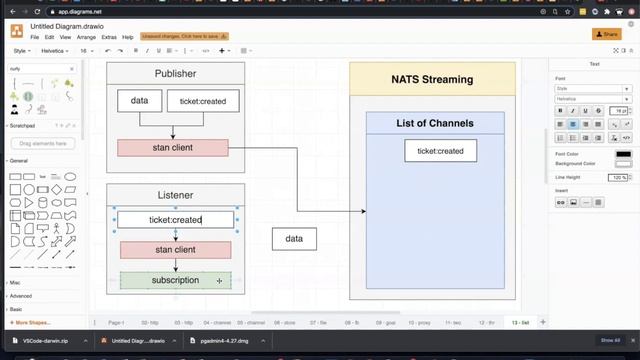Open the Arrange menu

pyautogui.click(x=86, y=37)
